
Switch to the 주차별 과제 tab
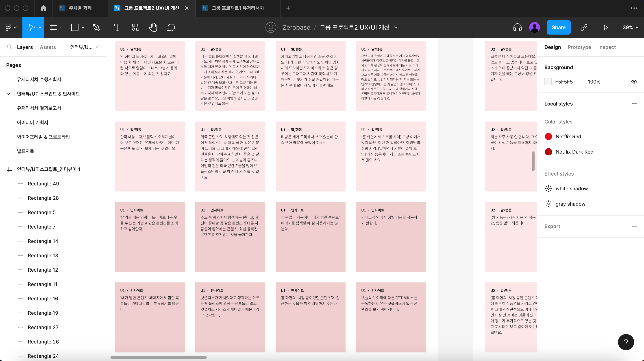point(80,8)
